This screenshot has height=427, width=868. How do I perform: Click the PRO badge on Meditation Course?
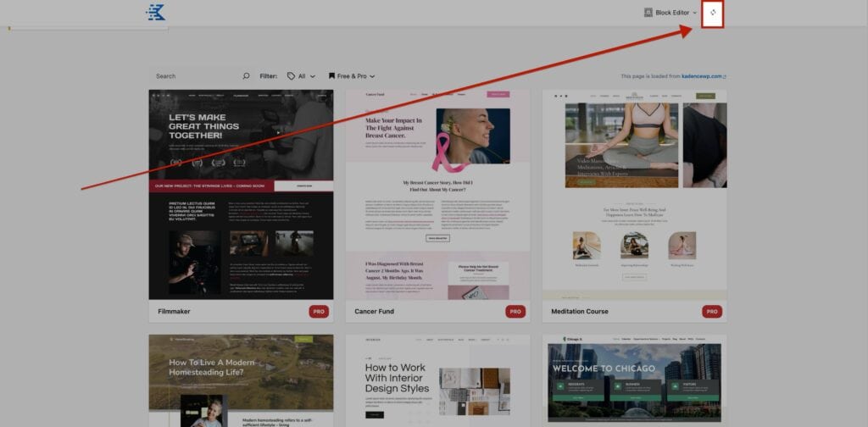point(712,311)
